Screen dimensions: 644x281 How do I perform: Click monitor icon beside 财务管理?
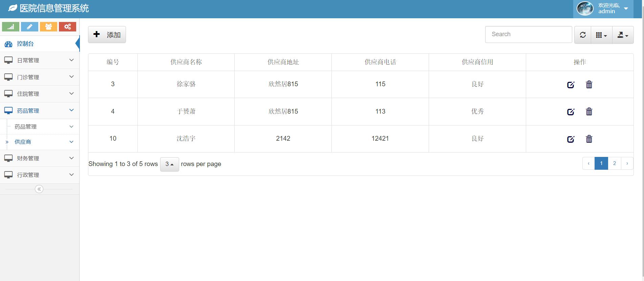point(8,158)
